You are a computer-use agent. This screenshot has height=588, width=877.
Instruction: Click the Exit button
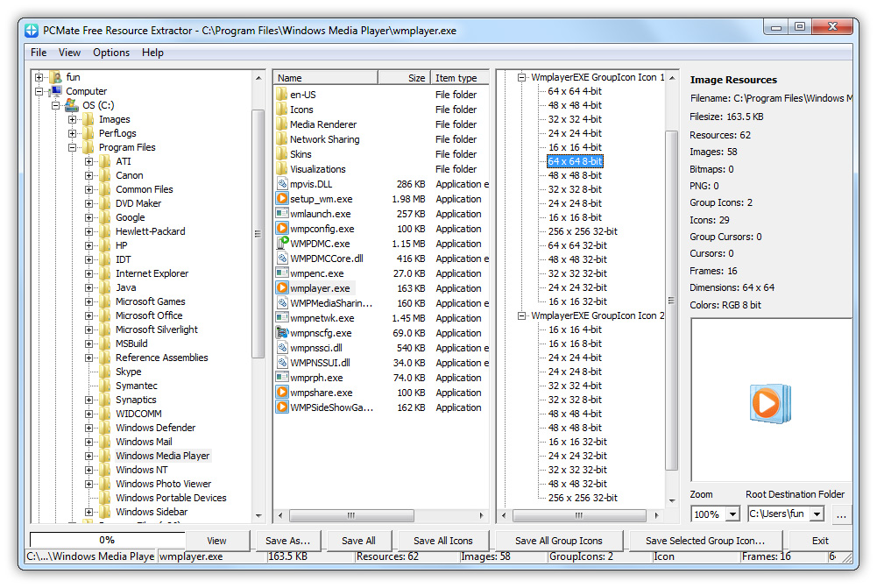[821, 541]
